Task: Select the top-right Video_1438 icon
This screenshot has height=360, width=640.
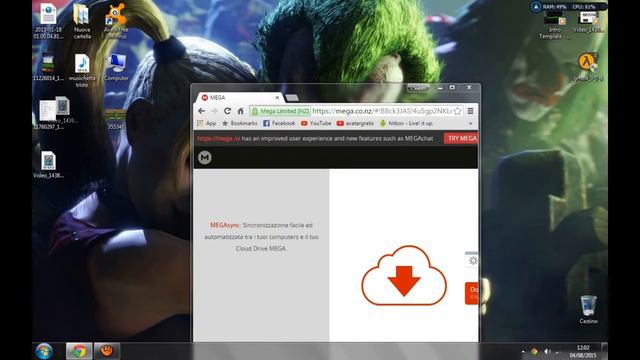Action: pos(588,22)
